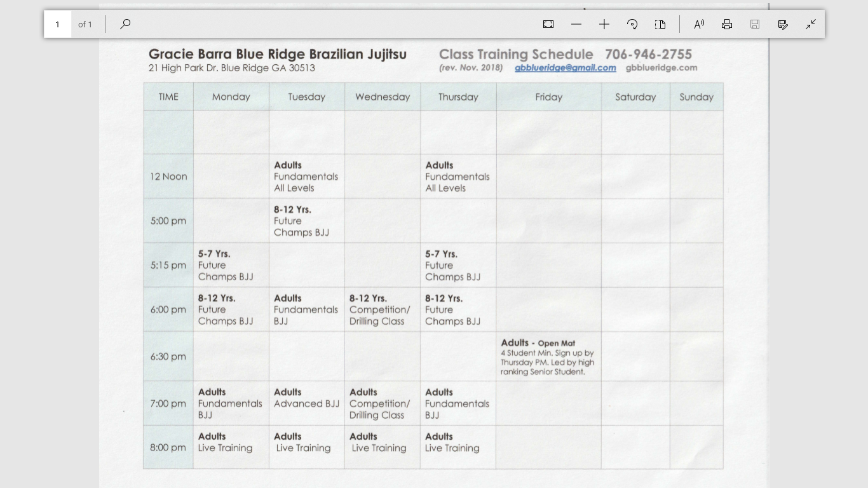Start Read aloud

click(699, 24)
